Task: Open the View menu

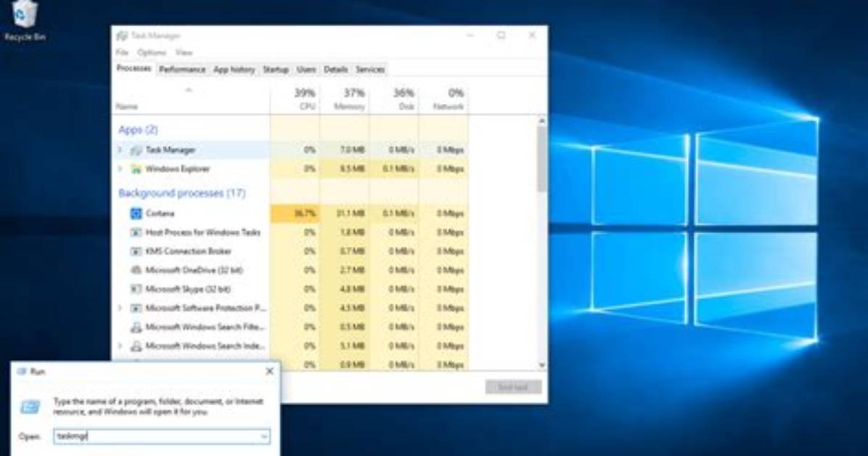Action: 184,52
